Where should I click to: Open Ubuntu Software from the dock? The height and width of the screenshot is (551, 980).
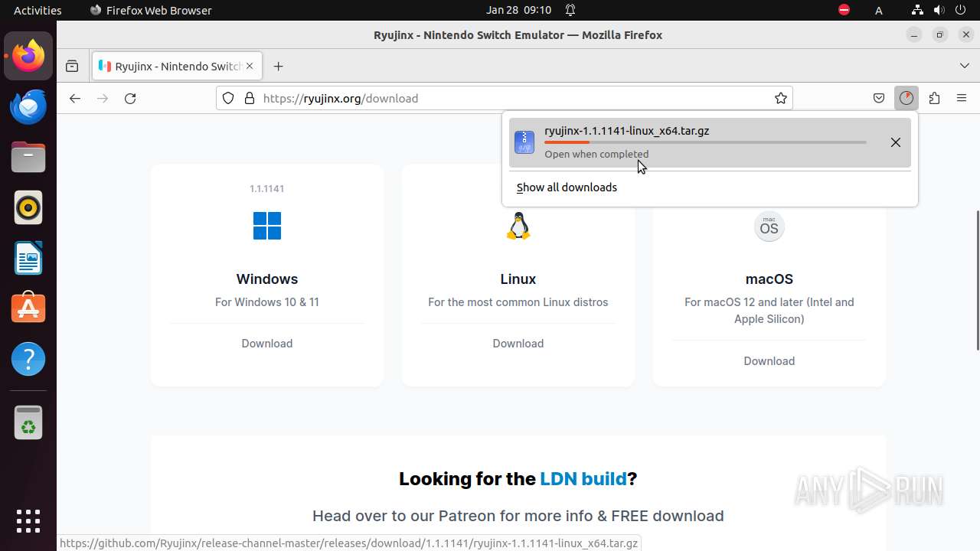28,308
